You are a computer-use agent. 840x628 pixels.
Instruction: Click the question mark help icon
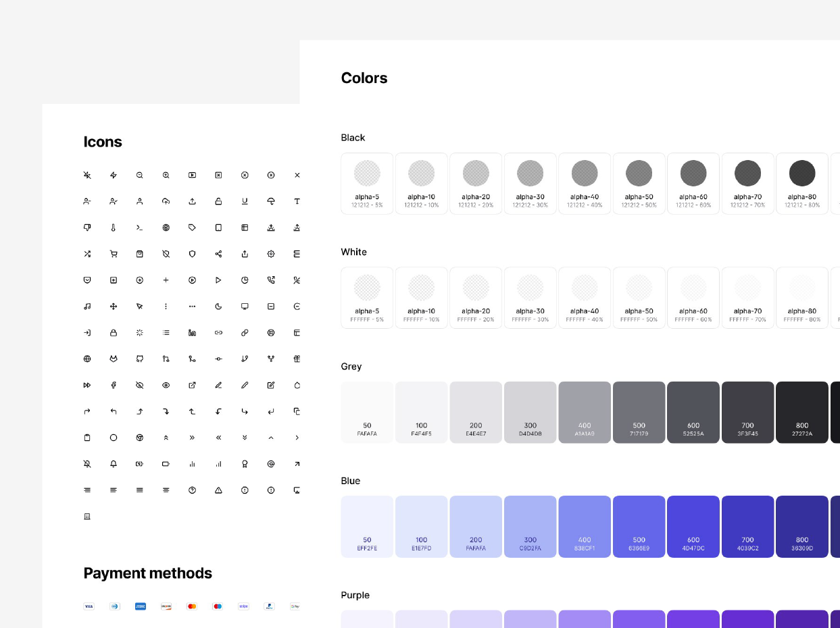pyautogui.click(x=192, y=490)
